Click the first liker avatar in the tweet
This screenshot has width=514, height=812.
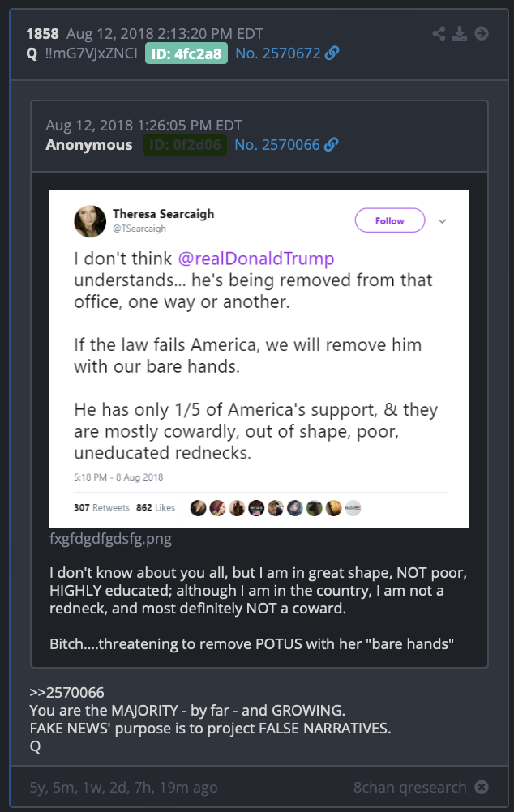[x=198, y=508]
